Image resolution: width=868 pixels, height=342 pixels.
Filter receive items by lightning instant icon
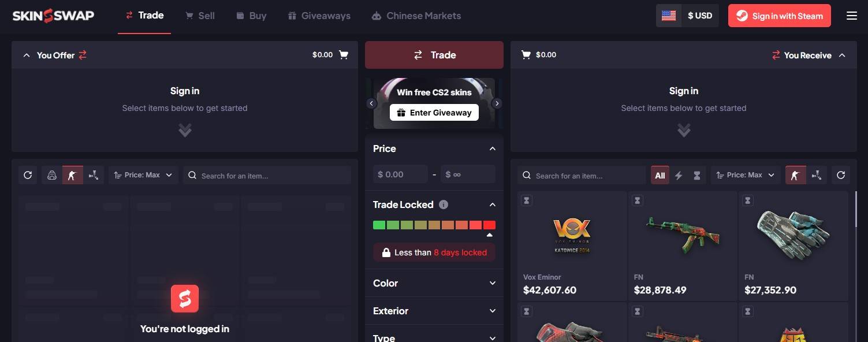[x=679, y=175]
